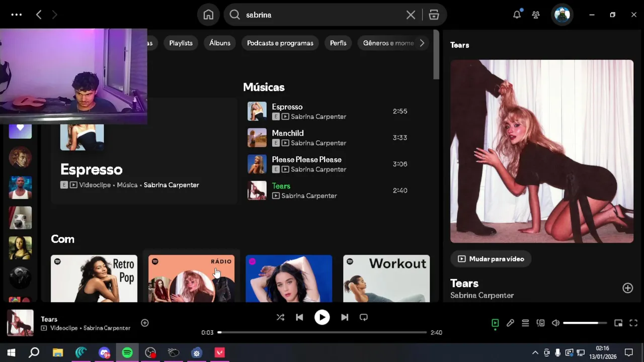This screenshot has height=362, width=644.
Task: Open the Workout playlist card
Action: click(386, 279)
